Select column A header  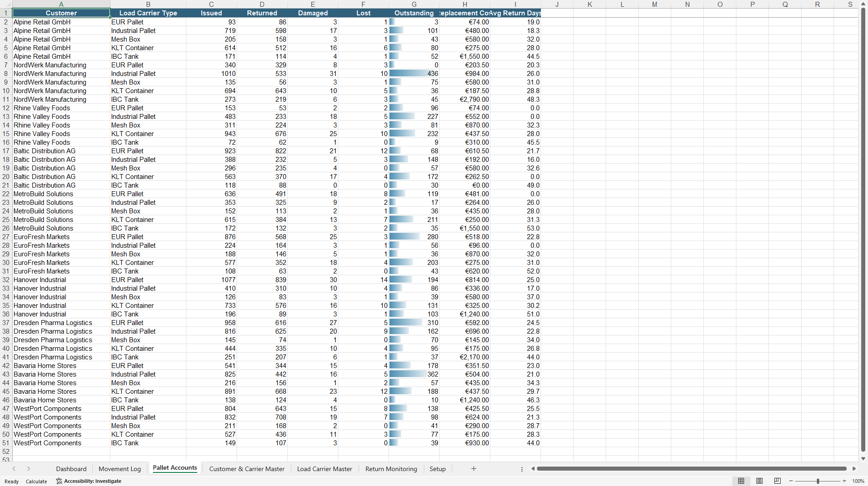pos(61,5)
